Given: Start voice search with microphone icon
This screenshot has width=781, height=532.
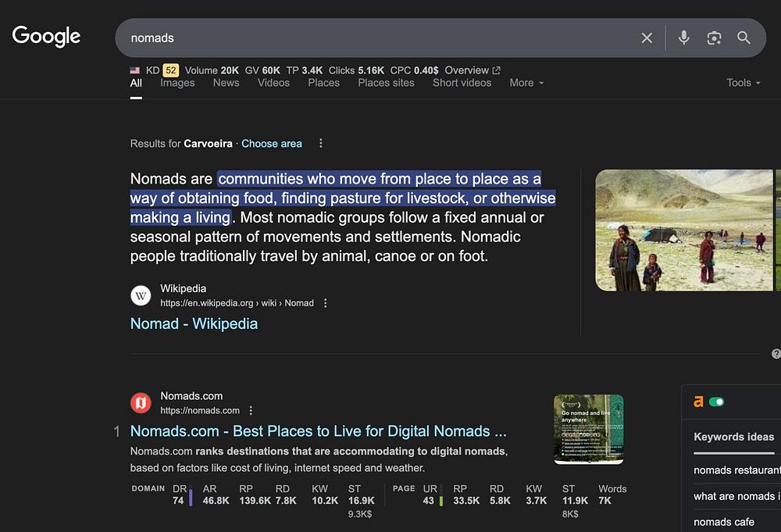Looking at the screenshot, I should [684, 37].
